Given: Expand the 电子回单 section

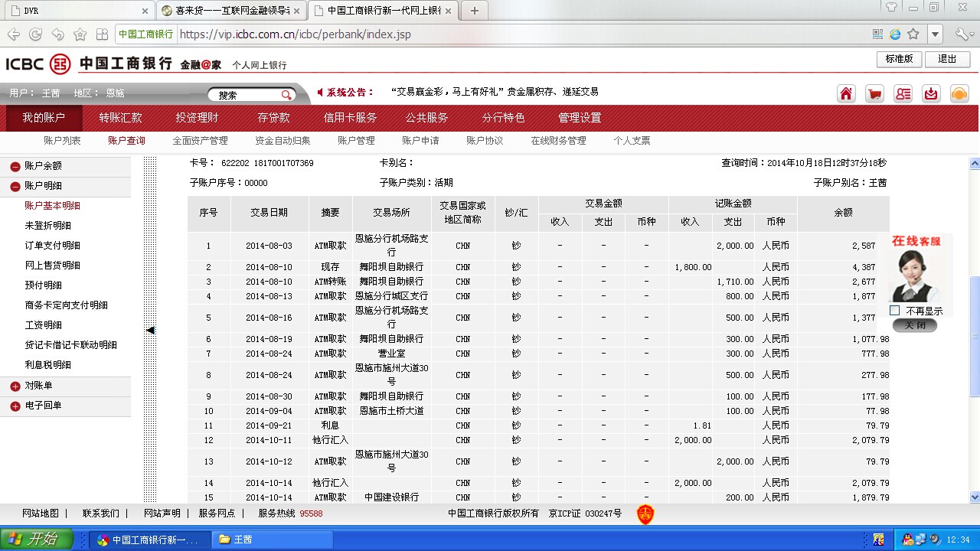Looking at the screenshot, I should click(x=15, y=406).
